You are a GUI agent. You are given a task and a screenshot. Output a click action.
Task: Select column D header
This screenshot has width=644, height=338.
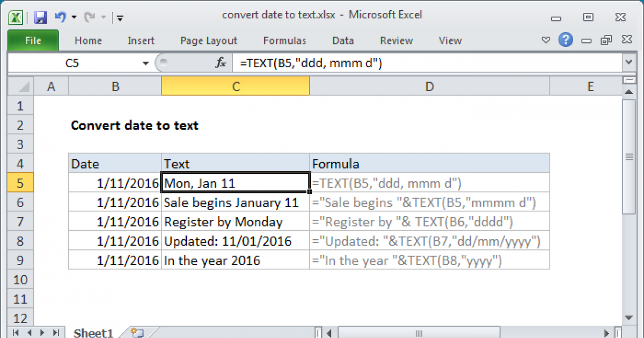tap(429, 86)
